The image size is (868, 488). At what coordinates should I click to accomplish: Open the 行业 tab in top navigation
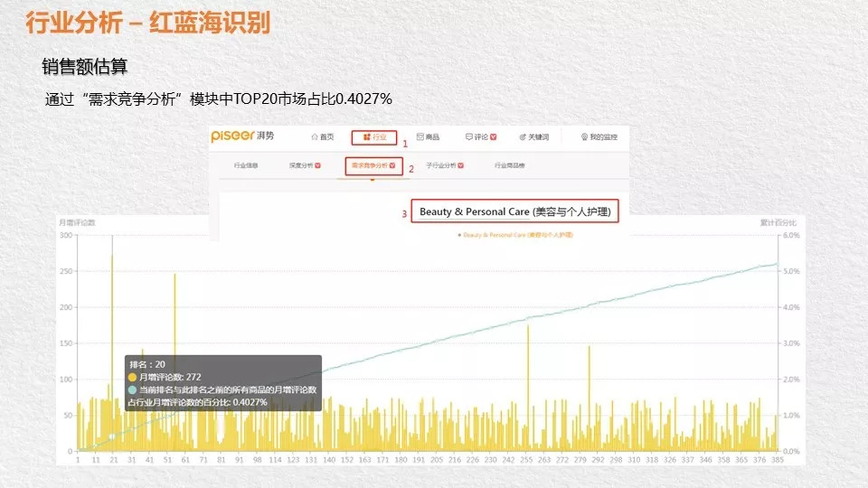click(374, 137)
